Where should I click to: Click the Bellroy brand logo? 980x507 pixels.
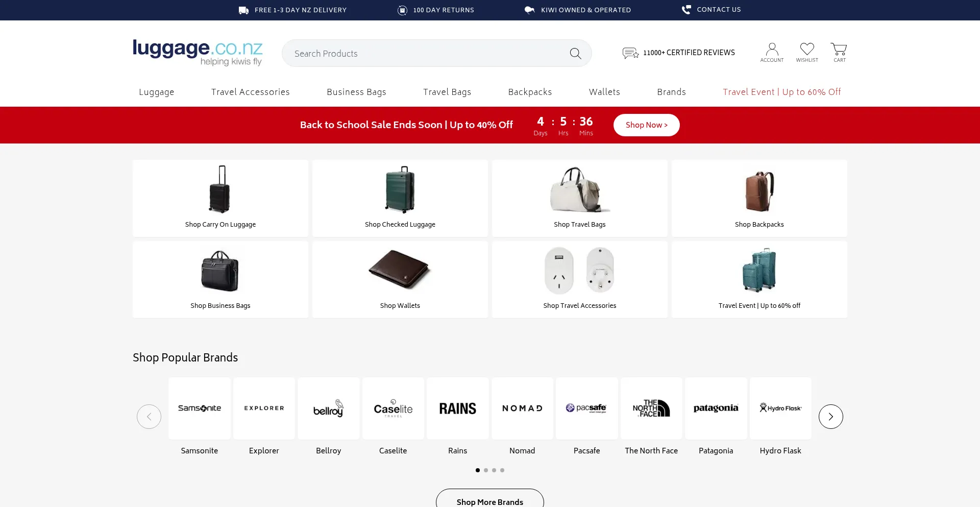pyautogui.click(x=328, y=408)
